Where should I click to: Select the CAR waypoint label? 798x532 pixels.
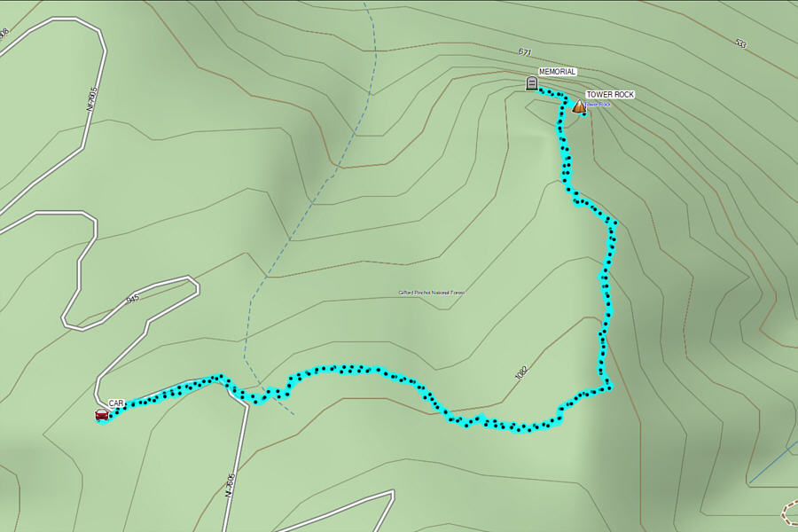[x=116, y=403]
